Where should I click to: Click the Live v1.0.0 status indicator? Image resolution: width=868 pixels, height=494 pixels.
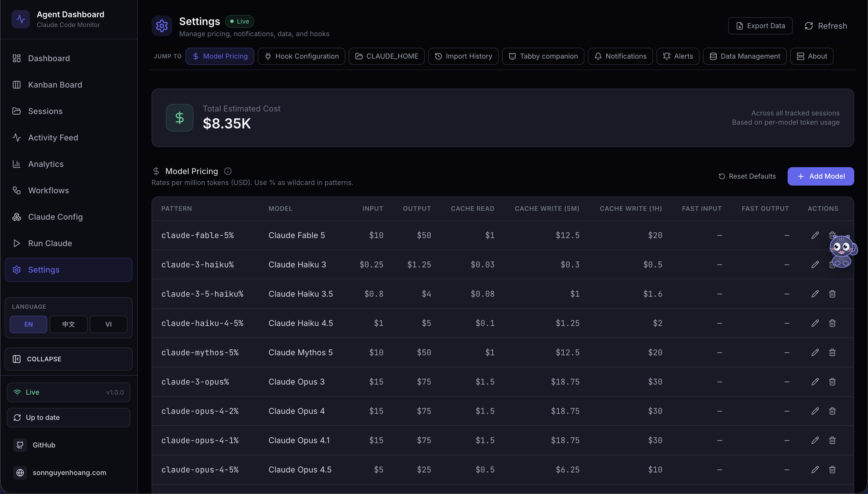69,393
